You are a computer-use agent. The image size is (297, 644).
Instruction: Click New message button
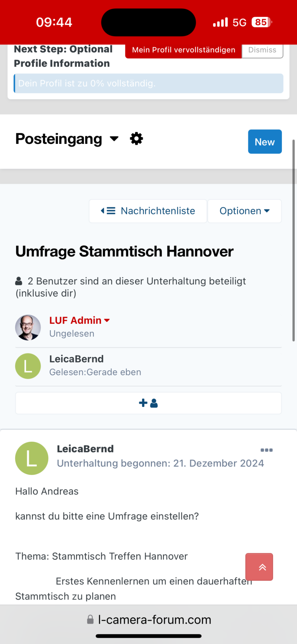pyautogui.click(x=265, y=142)
